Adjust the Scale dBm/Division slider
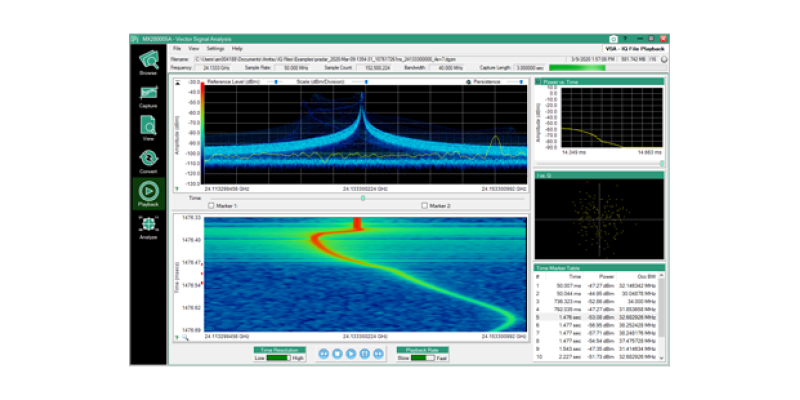800x400 pixels. [365, 82]
